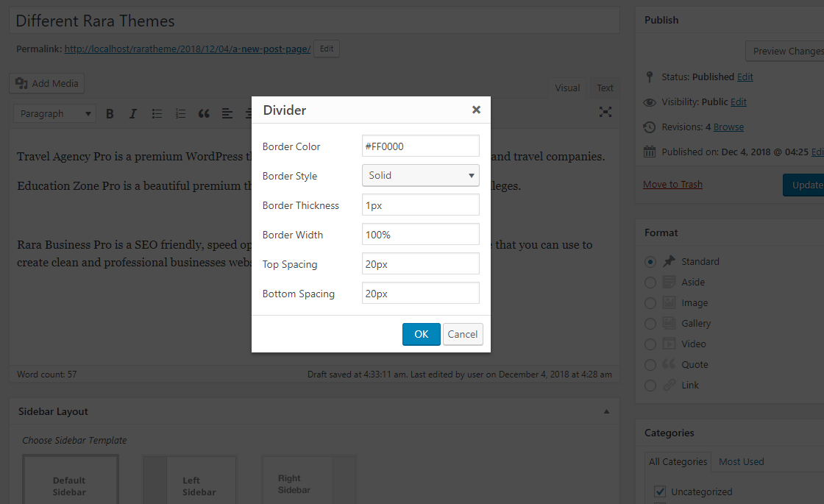Select the Gallery post format

(x=650, y=323)
